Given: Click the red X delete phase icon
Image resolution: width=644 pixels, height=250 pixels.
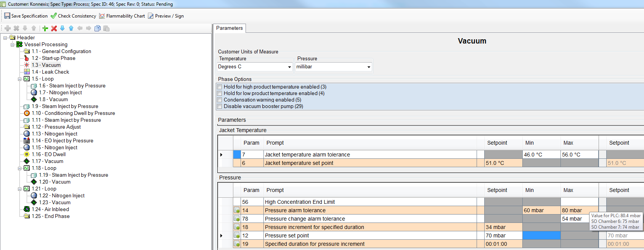Looking at the screenshot, I should pyautogui.click(x=54, y=28).
